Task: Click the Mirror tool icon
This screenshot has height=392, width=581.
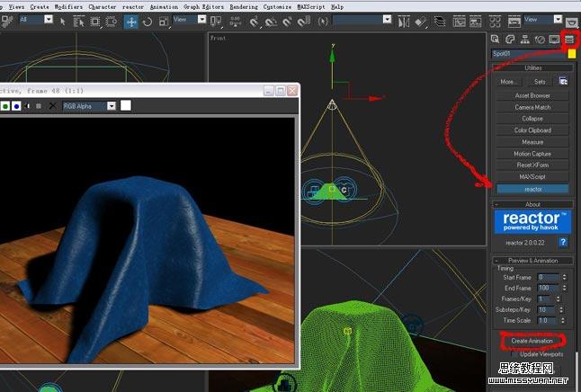Action: (x=404, y=22)
